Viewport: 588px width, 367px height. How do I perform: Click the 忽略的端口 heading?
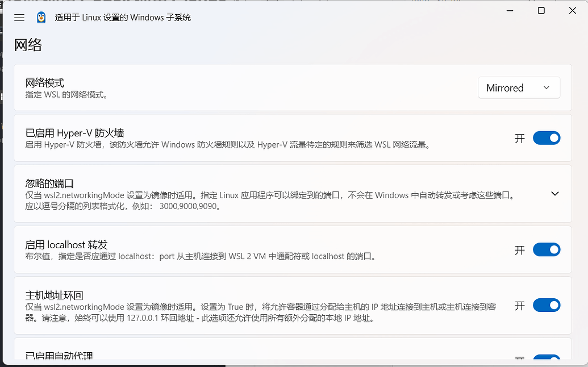pyautogui.click(x=49, y=183)
